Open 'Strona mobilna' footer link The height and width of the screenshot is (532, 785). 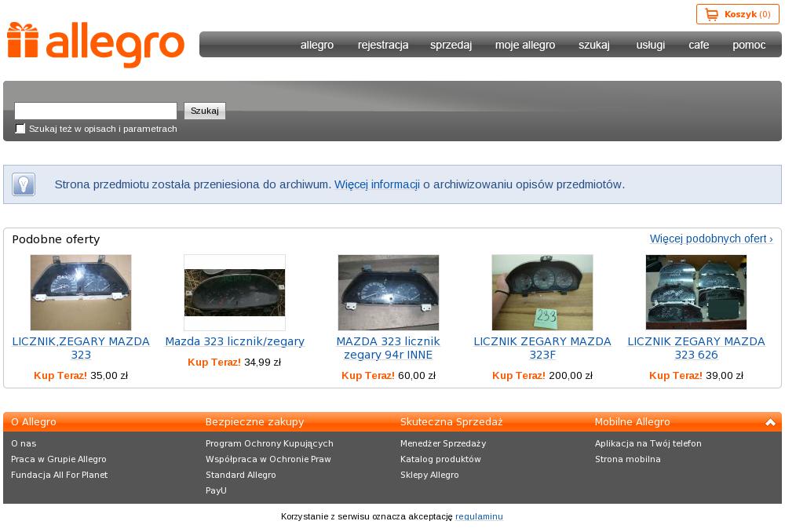(628, 459)
